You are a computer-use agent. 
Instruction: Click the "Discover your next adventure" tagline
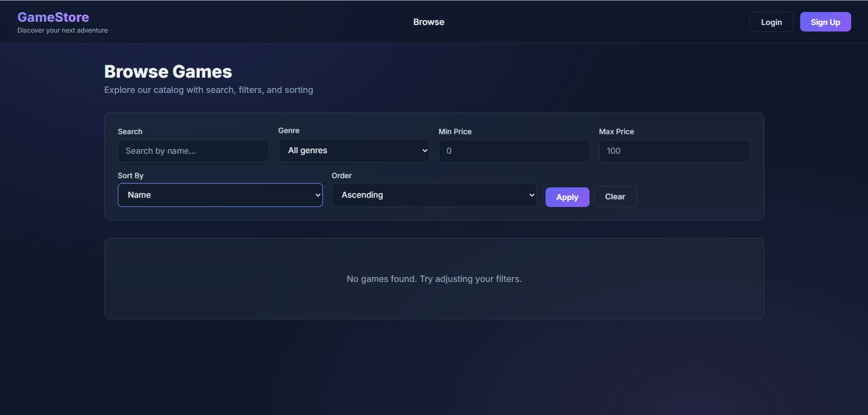tap(62, 30)
